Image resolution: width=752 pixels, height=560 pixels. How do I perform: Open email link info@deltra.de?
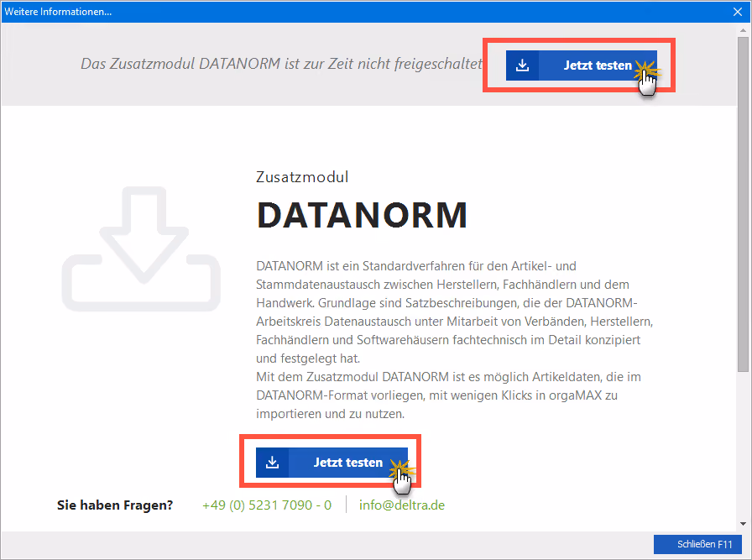pyautogui.click(x=402, y=505)
